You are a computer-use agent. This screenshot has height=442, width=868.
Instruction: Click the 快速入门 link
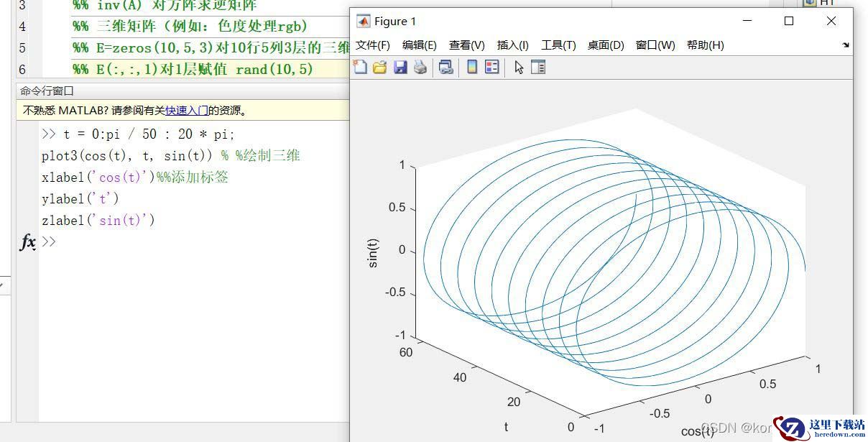click(187, 111)
